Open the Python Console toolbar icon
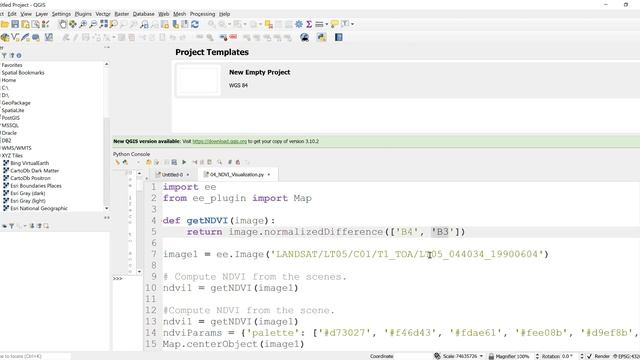 point(321,38)
